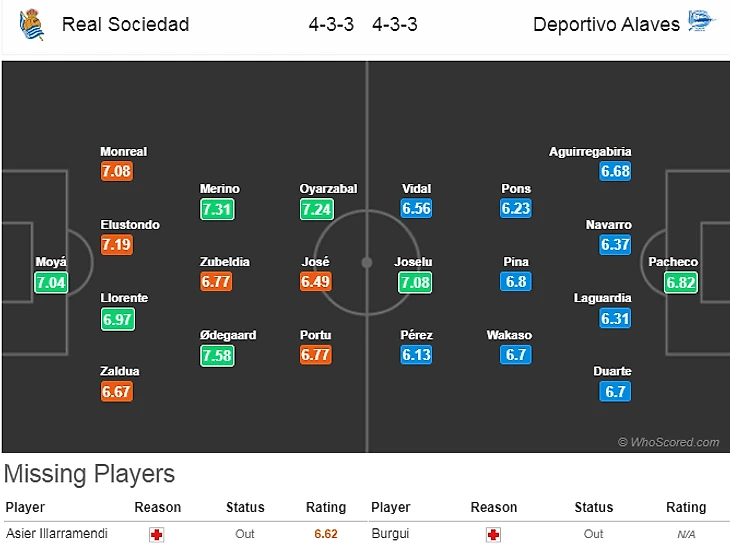Click the Oyarzabal player name
The width and height of the screenshot is (730, 560).
pos(328,189)
